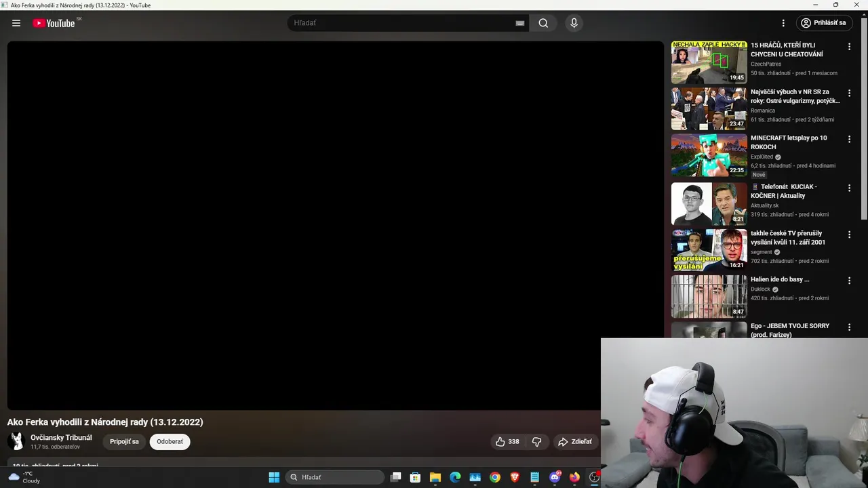Open Task View in the taskbar

396,477
